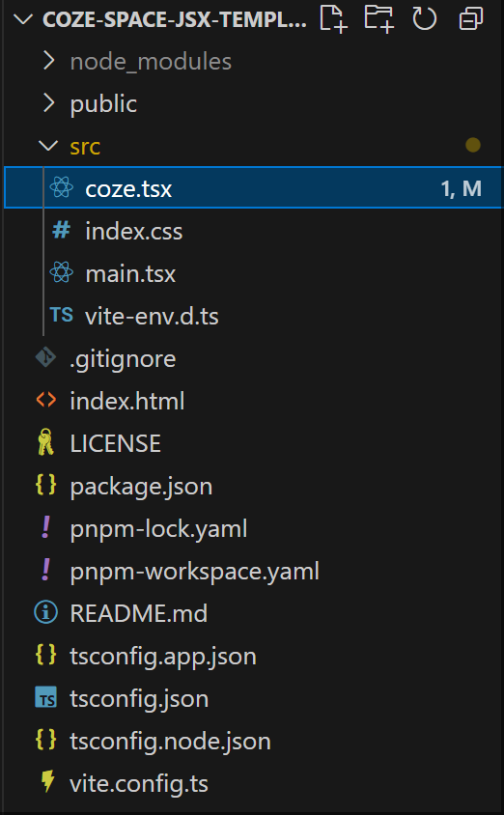Click the info icon beside README.md
This screenshot has height=815, width=504.
[45, 612]
